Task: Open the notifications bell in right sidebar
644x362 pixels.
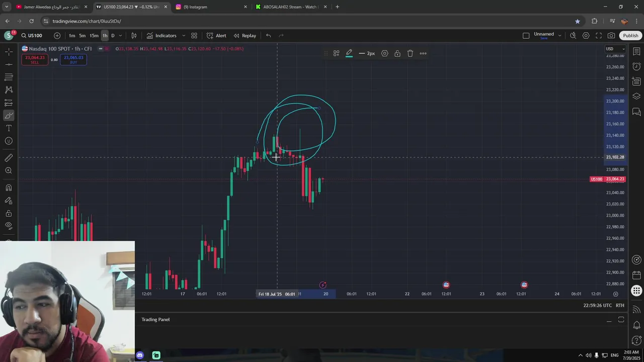Action: pos(636,325)
